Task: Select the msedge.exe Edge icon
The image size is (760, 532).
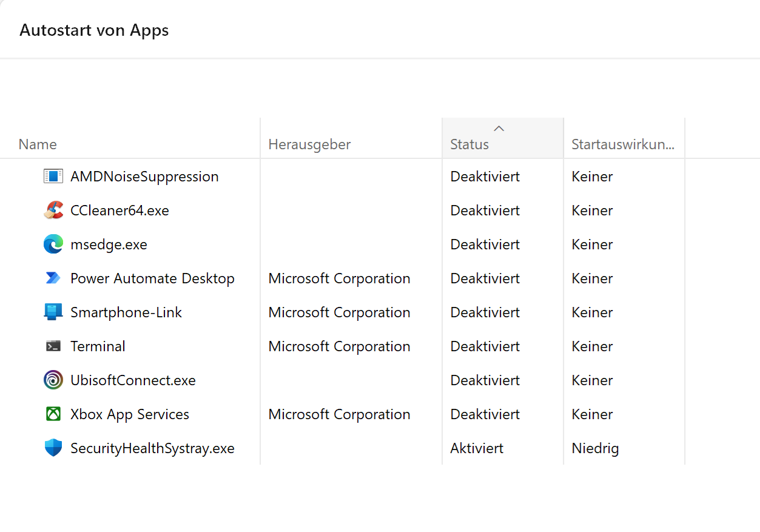Action: pyautogui.click(x=53, y=244)
